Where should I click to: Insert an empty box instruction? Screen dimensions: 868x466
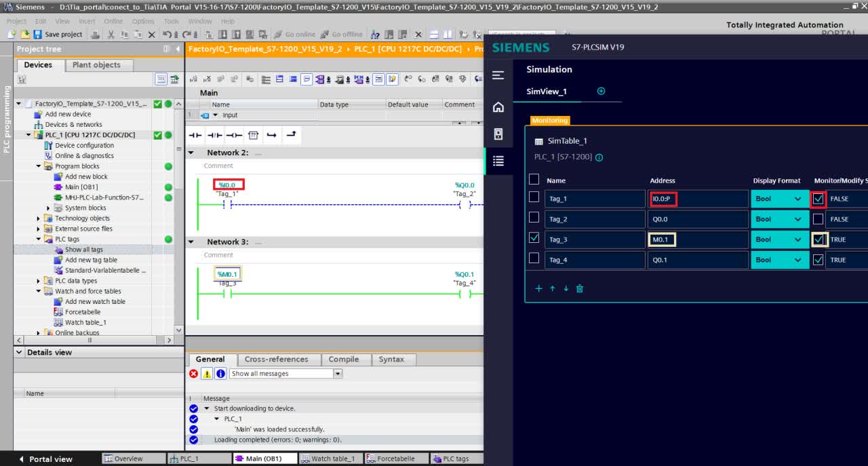tap(253, 135)
